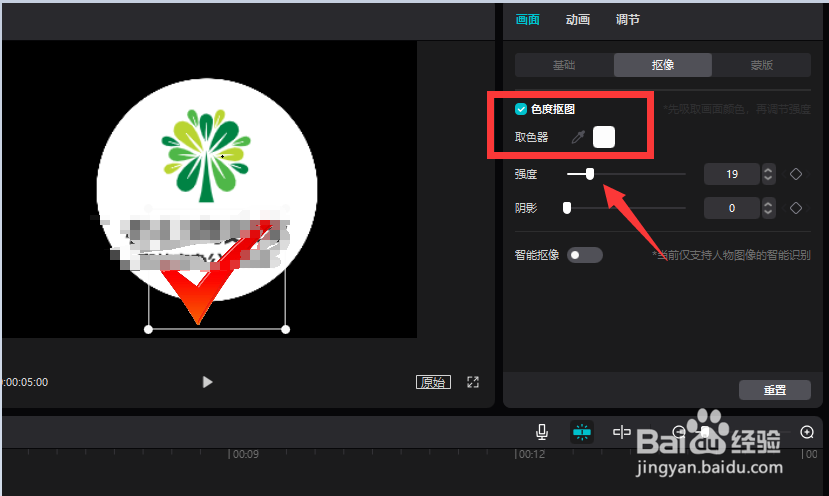Image resolution: width=829 pixels, height=496 pixels.
Task: Select the 蒙版 sub-tab
Action: point(762,65)
